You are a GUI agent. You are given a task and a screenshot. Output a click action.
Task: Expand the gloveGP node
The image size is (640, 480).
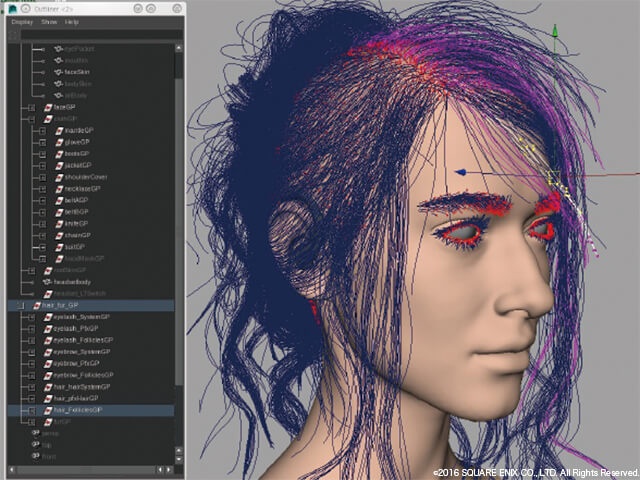point(42,142)
